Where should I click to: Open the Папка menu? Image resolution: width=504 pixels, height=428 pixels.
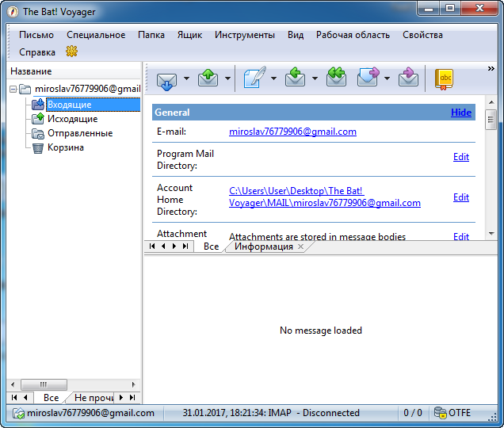(x=151, y=35)
